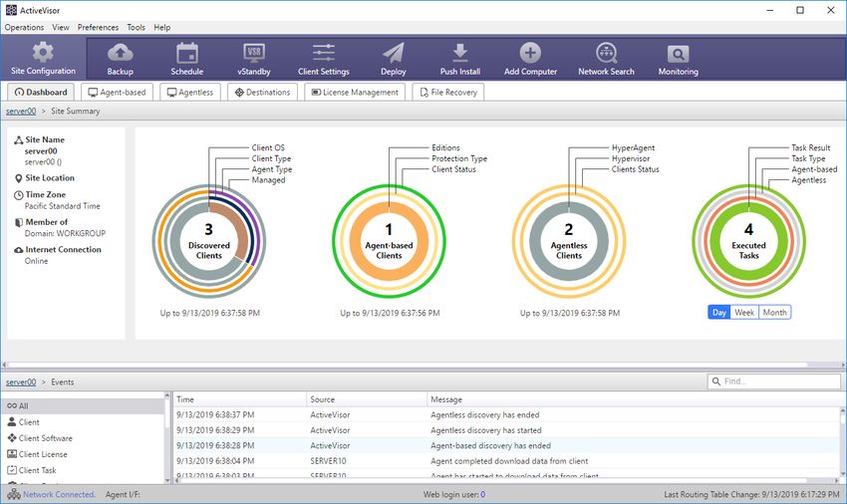Image resolution: width=847 pixels, height=504 pixels.
Task: Open Client Settings sliders icon
Action: 324,53
